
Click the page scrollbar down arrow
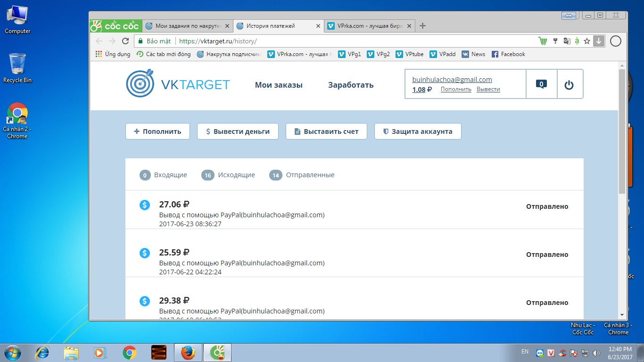pos(622,314)
